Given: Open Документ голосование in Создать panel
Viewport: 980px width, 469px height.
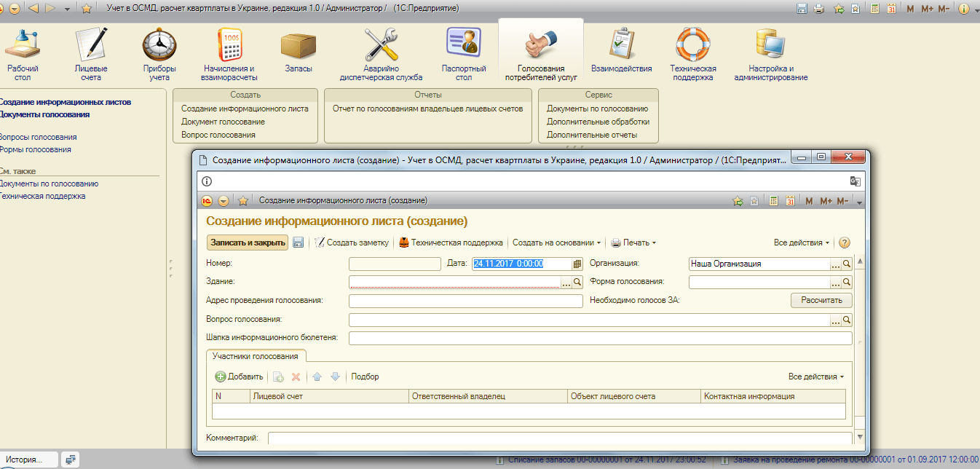Looking at the screenshot, I should (x=223, y=122).
